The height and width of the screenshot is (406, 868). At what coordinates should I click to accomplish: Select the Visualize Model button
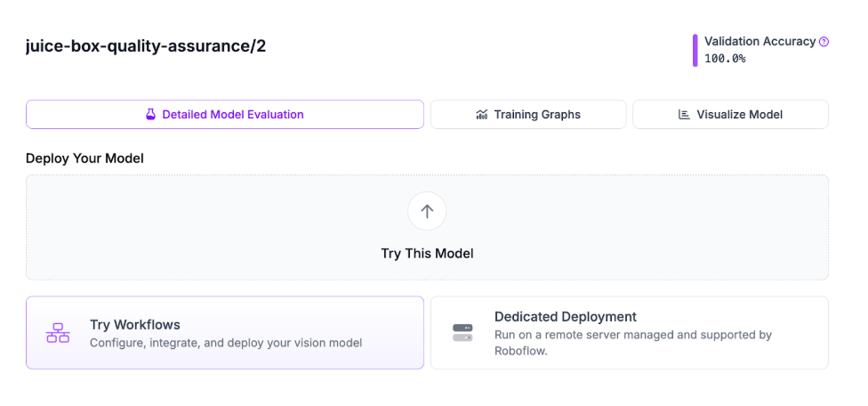click(739, 115)
